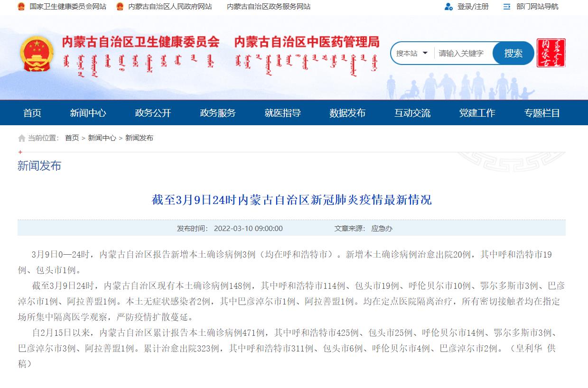Open 内蒙古自治区政务服务网站 link

[x=269, y=7]
